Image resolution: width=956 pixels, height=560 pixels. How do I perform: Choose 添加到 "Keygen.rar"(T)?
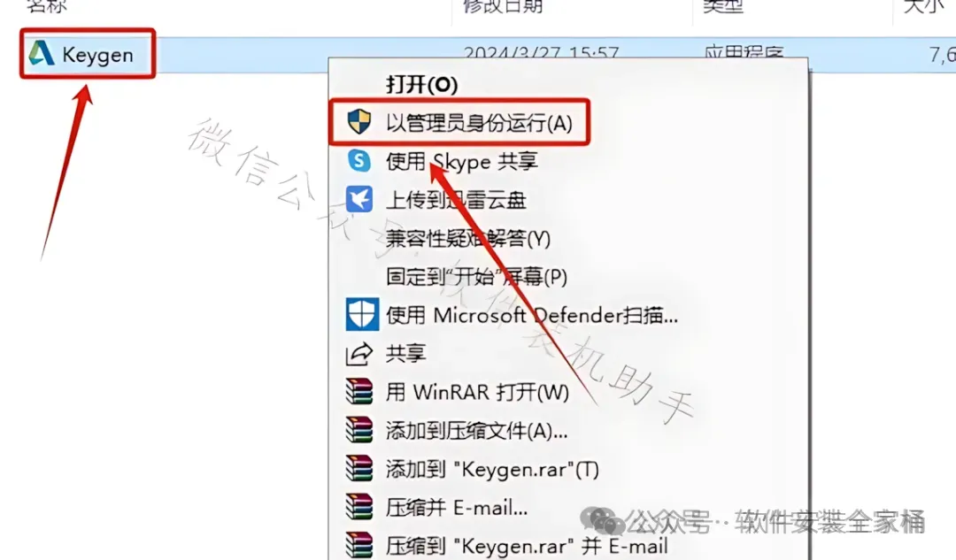[x=492, y=469]
